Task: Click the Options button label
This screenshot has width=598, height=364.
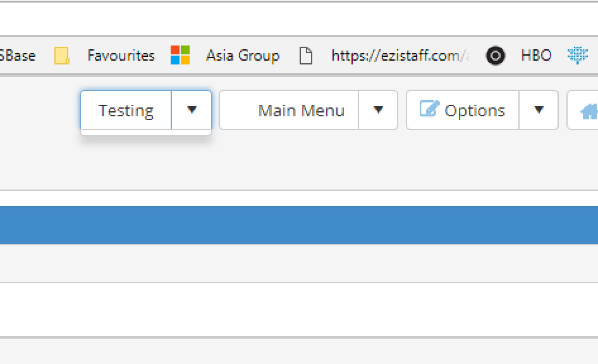Action: click(x=475, y=111)
